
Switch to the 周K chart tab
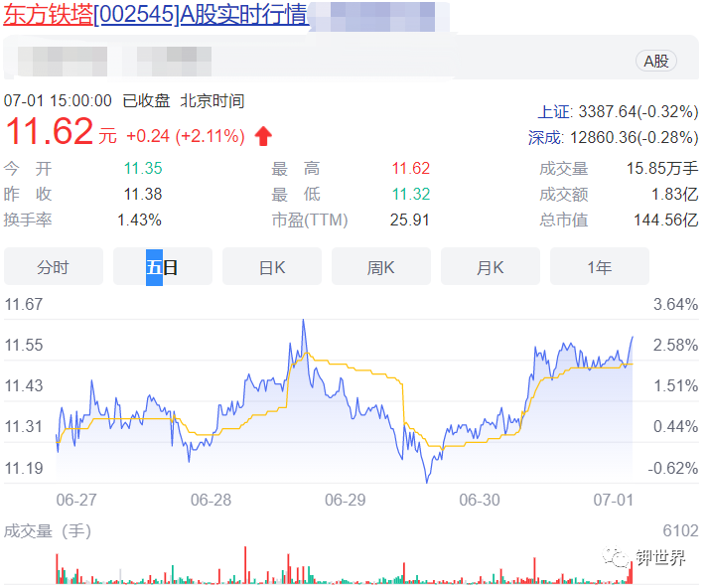[x=381, y=266]
